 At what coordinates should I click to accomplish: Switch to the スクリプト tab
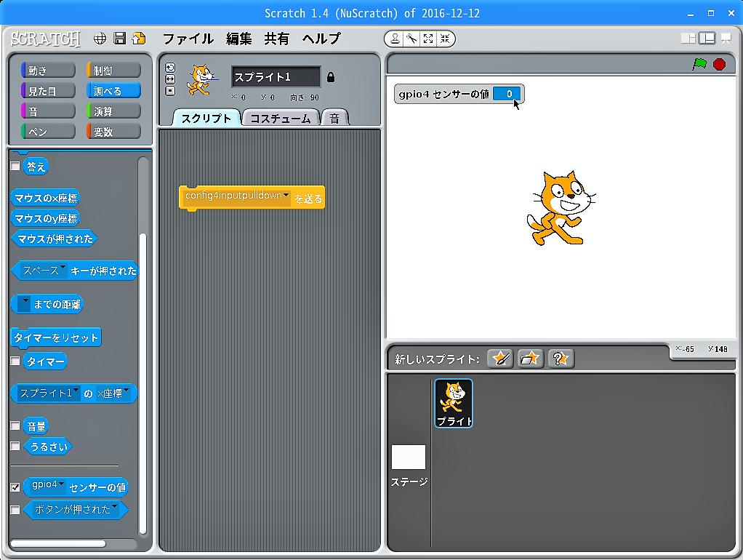click(x=206, y=118)
